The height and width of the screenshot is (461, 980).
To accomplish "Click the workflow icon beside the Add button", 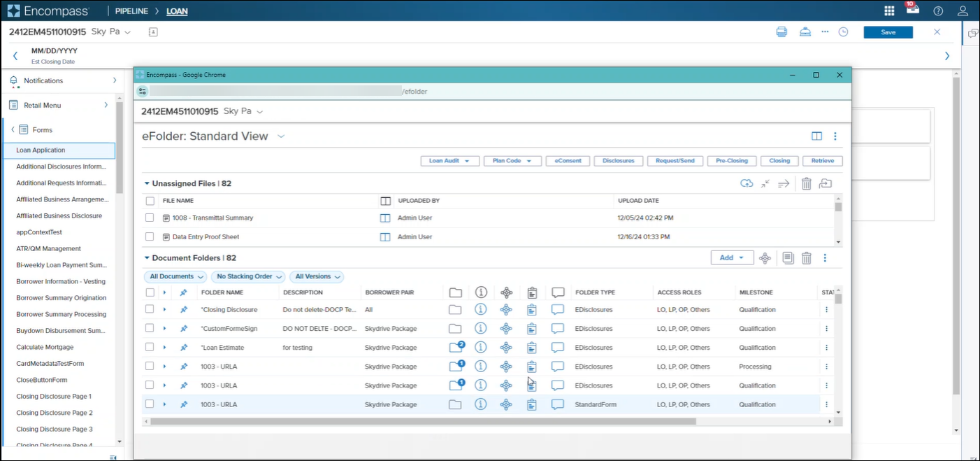I will coord(765,258).
